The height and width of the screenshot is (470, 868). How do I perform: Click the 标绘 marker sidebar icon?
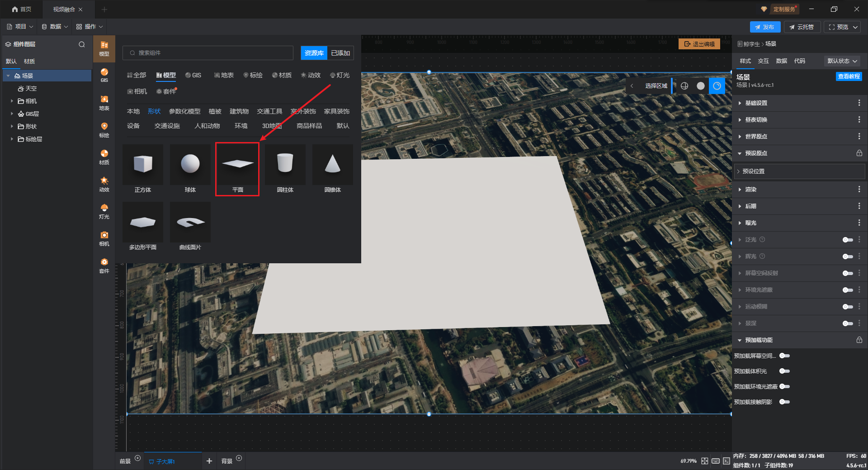pos(104,129)
